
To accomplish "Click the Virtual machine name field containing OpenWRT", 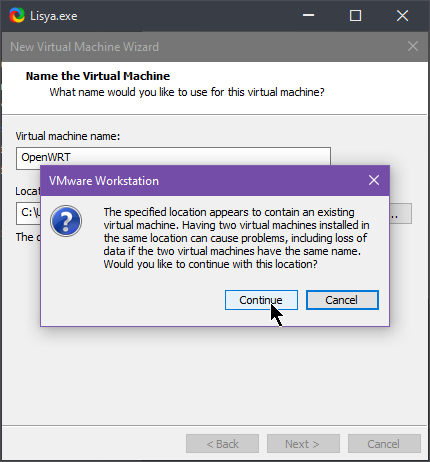I will click(173, 157).
